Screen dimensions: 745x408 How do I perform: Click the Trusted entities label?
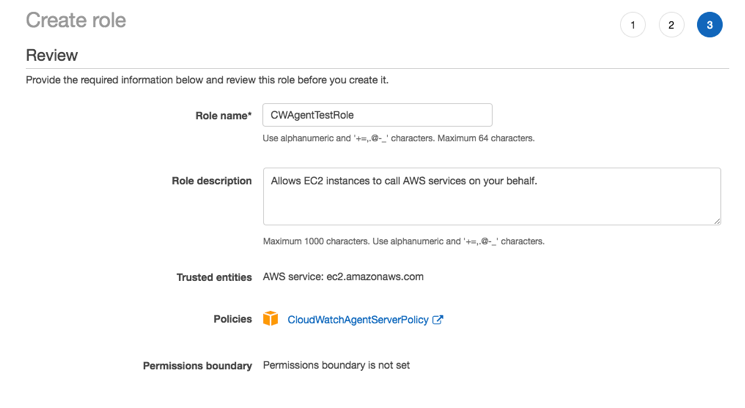pos(214,277)
